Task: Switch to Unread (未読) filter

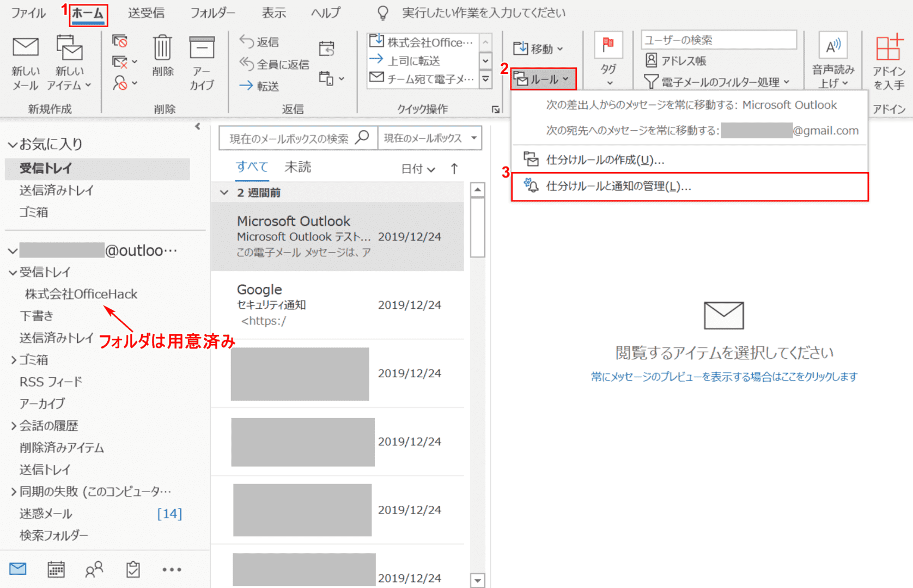Action: click(x=297, y=167)
